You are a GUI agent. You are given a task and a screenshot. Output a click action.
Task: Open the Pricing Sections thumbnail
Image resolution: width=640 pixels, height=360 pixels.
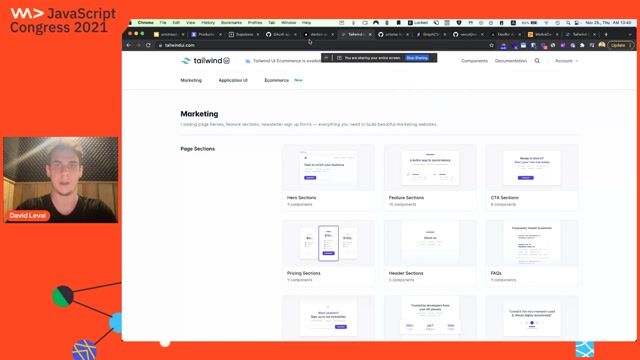328,243
